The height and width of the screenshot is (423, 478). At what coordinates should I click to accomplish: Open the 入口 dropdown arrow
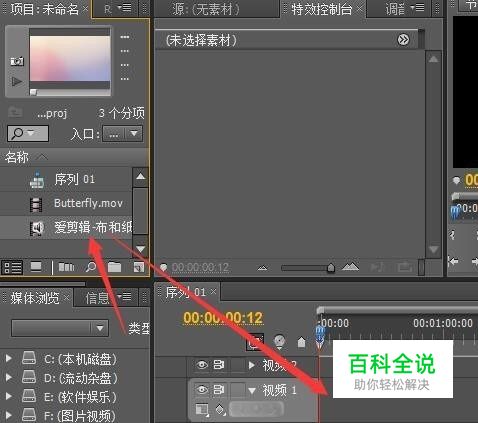click(x=134, y=133)
